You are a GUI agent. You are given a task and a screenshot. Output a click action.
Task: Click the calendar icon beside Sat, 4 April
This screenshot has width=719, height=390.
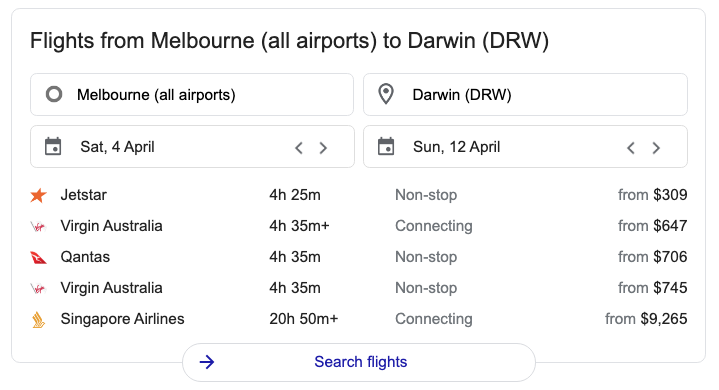tap(53, 147)
